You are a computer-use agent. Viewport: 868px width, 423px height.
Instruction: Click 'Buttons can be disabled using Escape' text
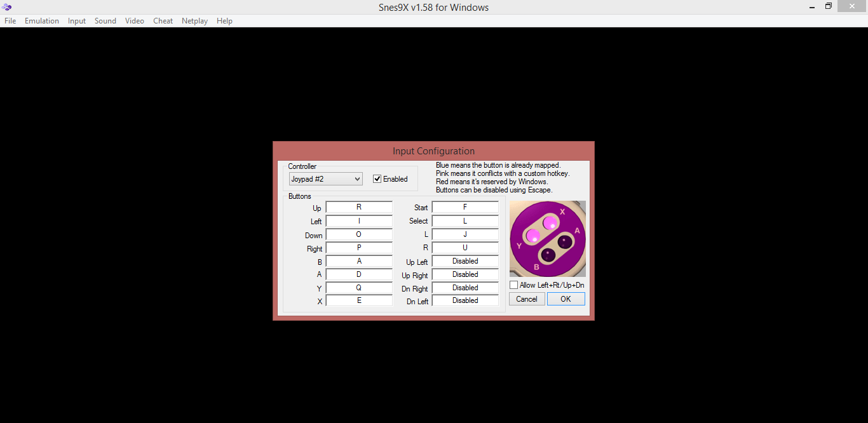[494, 190]
